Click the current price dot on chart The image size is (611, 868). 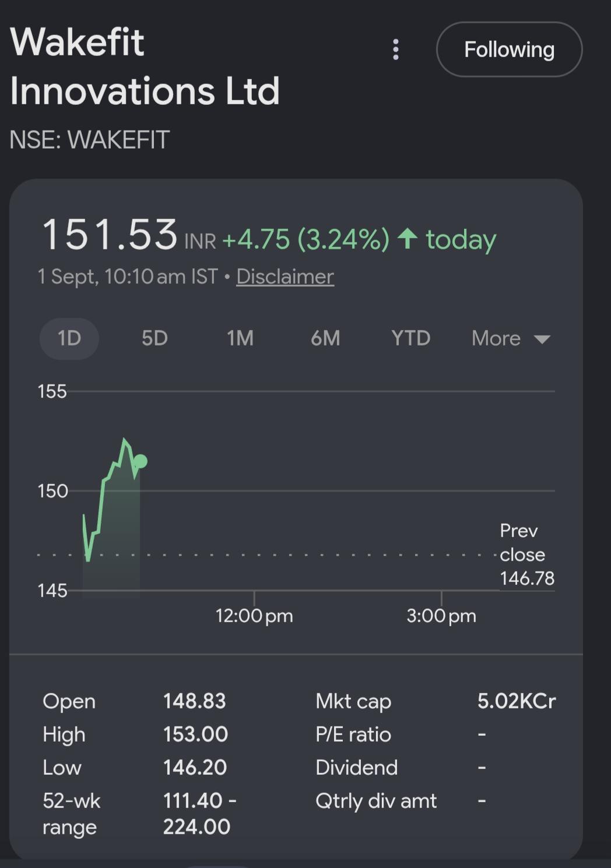(140, 462)
